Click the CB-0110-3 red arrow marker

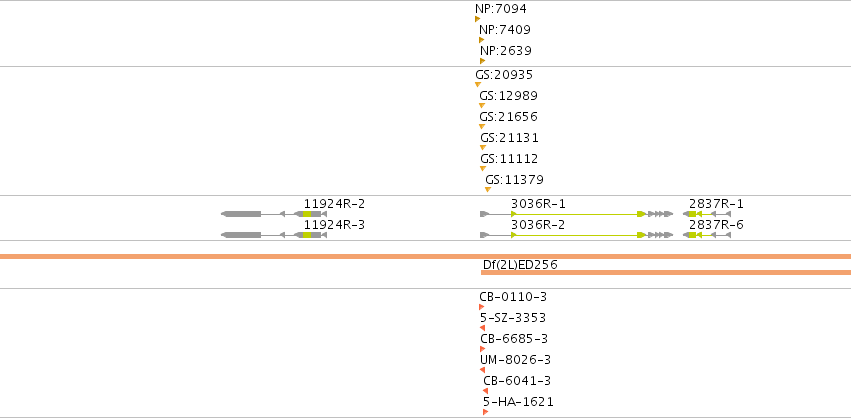point(481,307)
